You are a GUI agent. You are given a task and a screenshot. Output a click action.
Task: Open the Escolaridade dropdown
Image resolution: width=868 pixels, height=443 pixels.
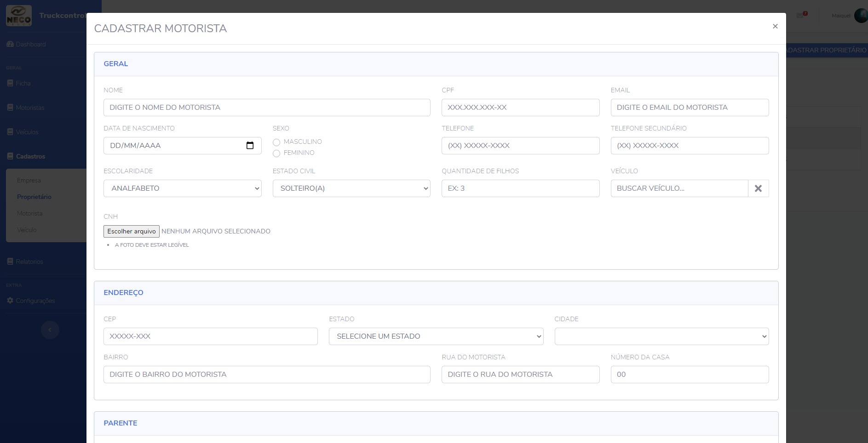[x=182, y=188]
